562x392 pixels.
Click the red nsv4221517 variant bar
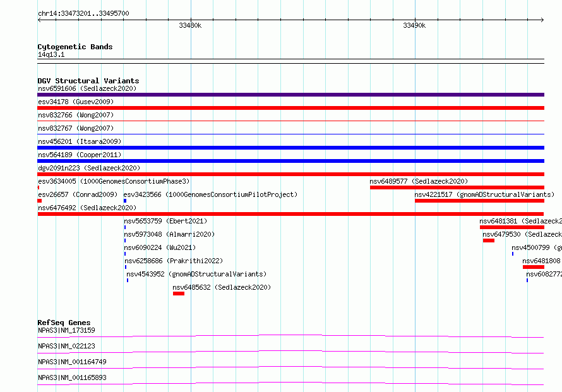click(x=479, y=201)
